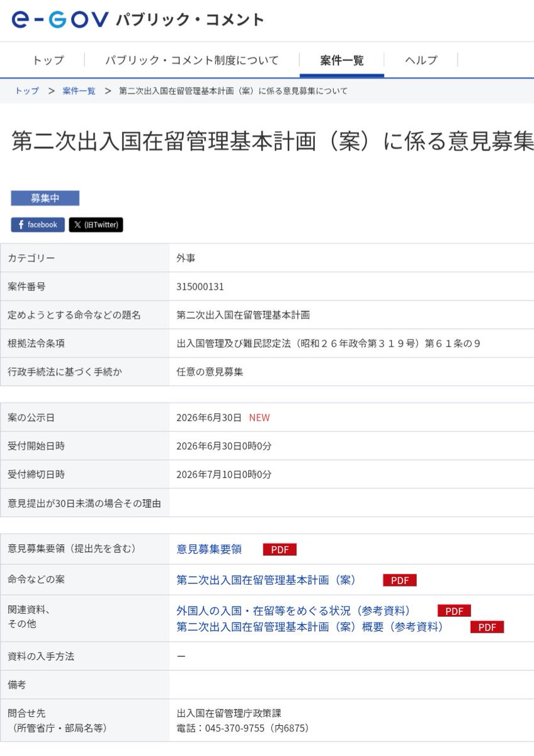Viewport: 534px width, 756px height.
Task: Go to 案件一覧 in the breadcrumb
Action: point(79,91)
